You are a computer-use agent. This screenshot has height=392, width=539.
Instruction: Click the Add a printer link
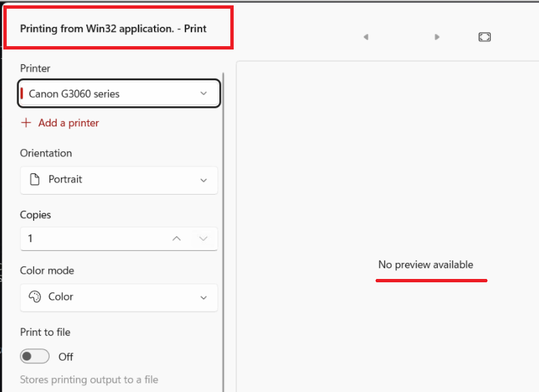coord(68,123)
